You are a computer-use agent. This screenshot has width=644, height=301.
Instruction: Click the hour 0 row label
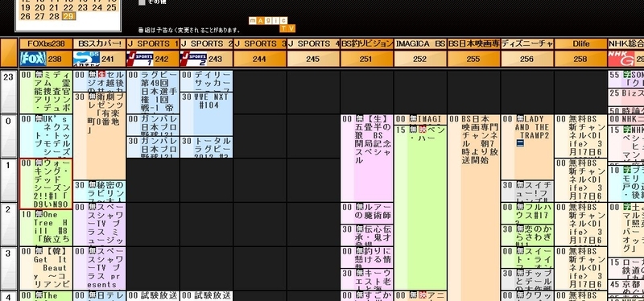(x=9, y=136)
